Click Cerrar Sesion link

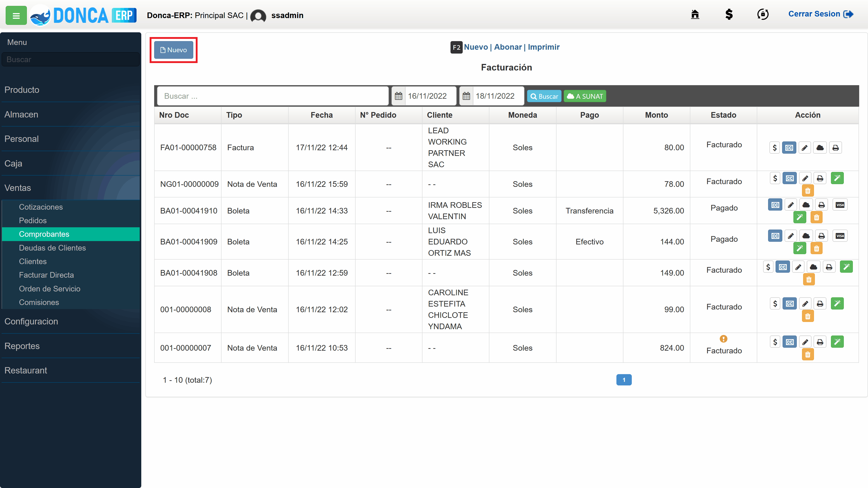tap(821, 14)
